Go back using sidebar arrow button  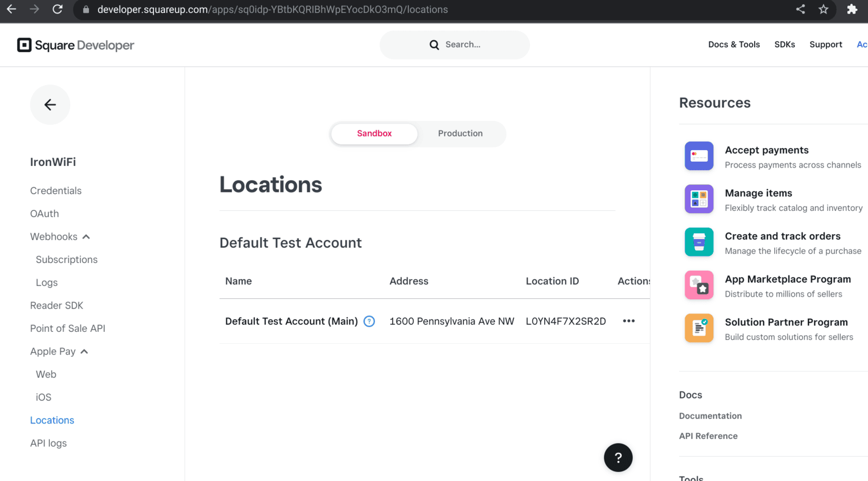pos(50,105)
